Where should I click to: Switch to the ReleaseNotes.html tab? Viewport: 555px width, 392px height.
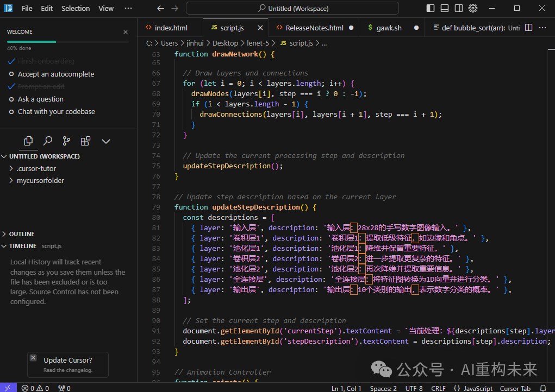[314, 28]
